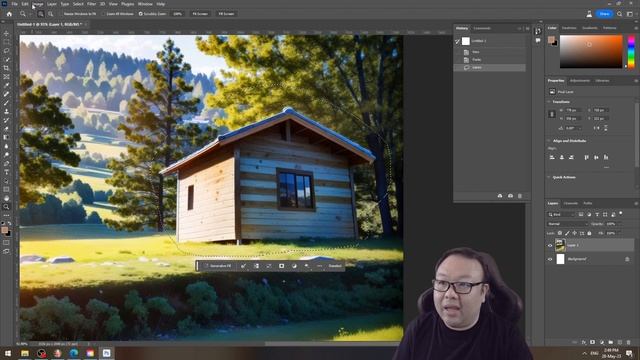The width and height of the screenshot is (640, 360).
Task: Select the Lasso tool
Action: tap(6, 51)
